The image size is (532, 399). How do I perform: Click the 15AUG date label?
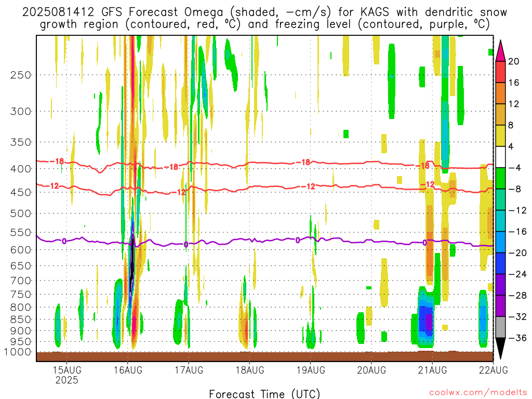[x=66, y=370]
